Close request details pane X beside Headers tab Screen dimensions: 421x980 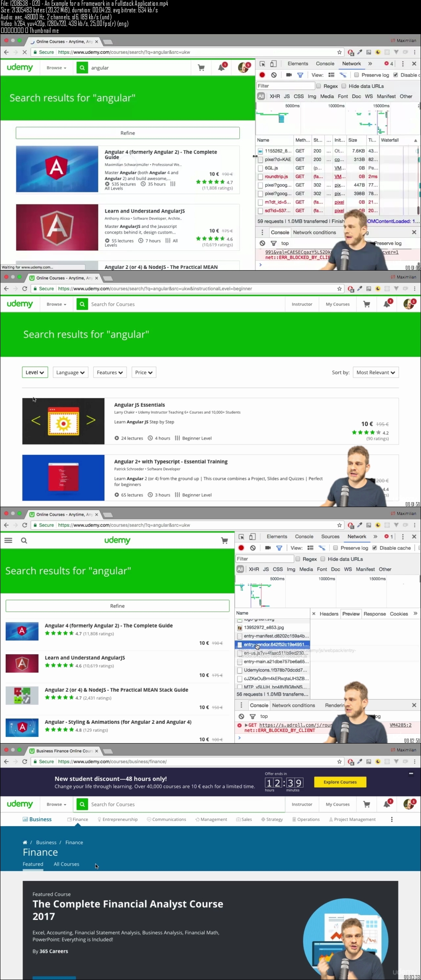click(314, 614)
